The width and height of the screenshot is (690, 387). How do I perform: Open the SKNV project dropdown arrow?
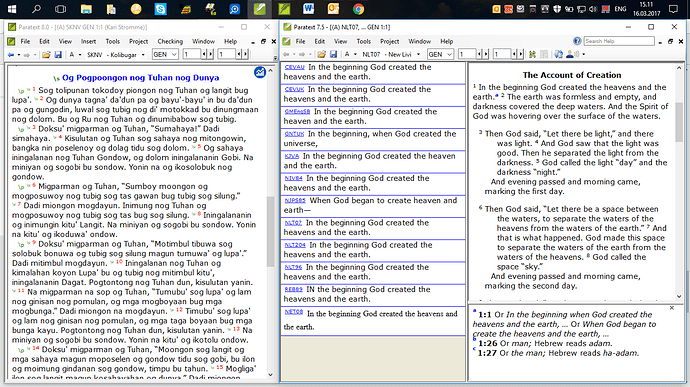(x=143, y=55)
